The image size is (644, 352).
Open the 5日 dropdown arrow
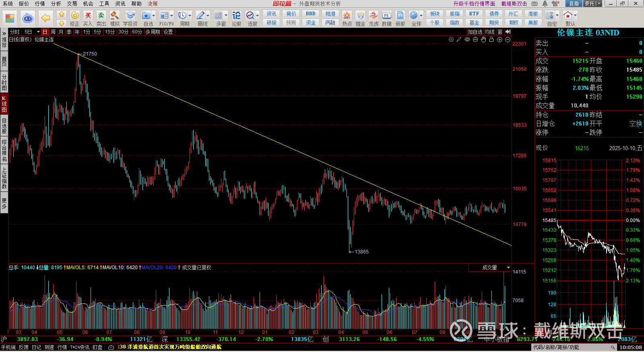click(x=38, y=32)
